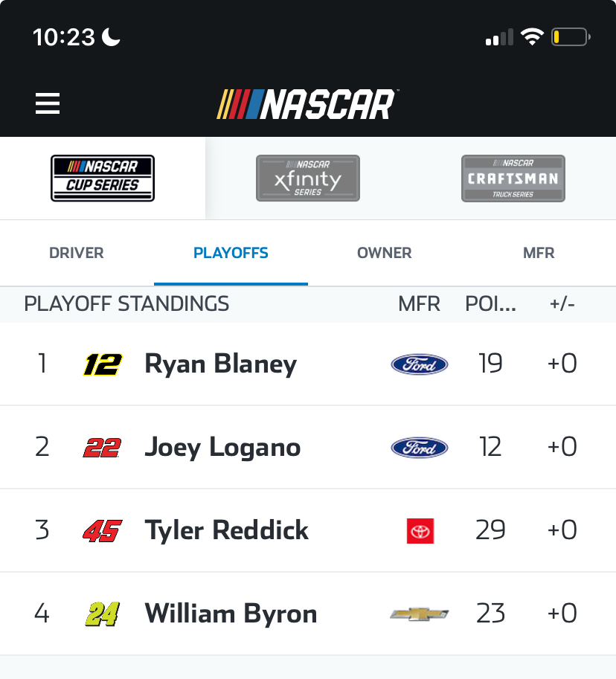Image resolution: width=616 pixels, height=679 pixels.
Task: Select the PLAYOFFS tab
Action: point(231,253)
